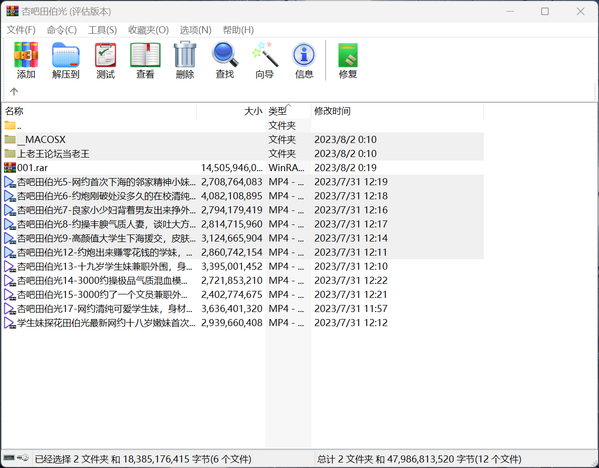Viewport: 599px width, 468px height.
Task: Sort files by the 大小 column header
Action: (x=231, y=111)
